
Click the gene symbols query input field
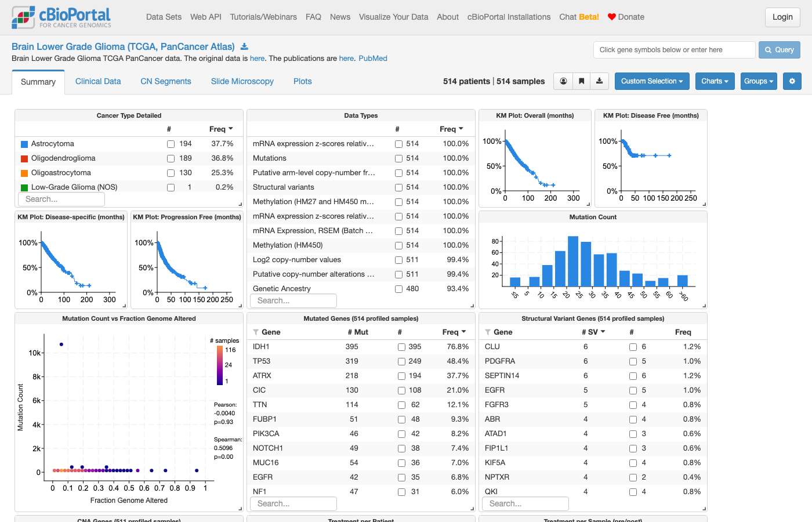click(x=675, y=50)
